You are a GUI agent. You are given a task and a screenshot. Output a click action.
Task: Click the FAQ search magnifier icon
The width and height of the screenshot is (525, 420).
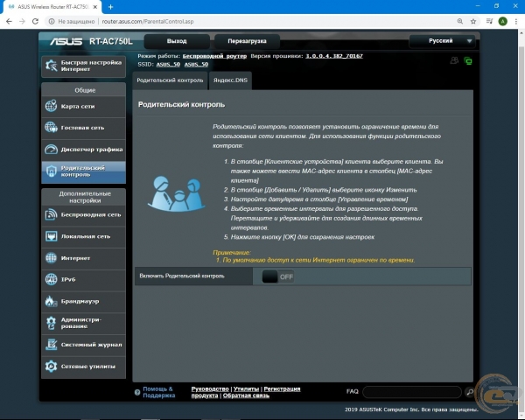click(x=470, y=392)
